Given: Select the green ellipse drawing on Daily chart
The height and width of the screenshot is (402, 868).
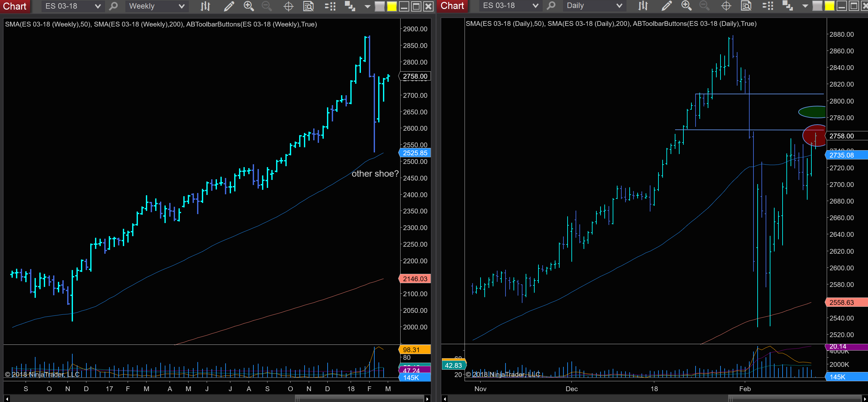Looking at the screenshot, I should point(812,112).
